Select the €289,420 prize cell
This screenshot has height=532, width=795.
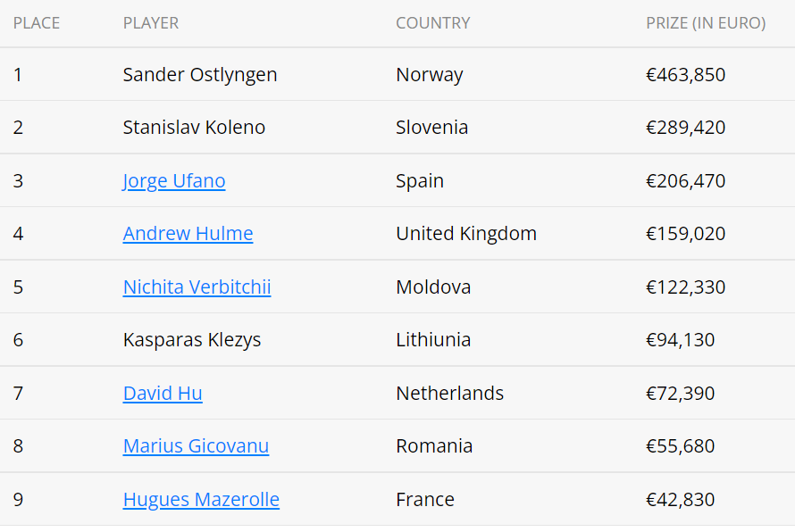click(685, 128)
